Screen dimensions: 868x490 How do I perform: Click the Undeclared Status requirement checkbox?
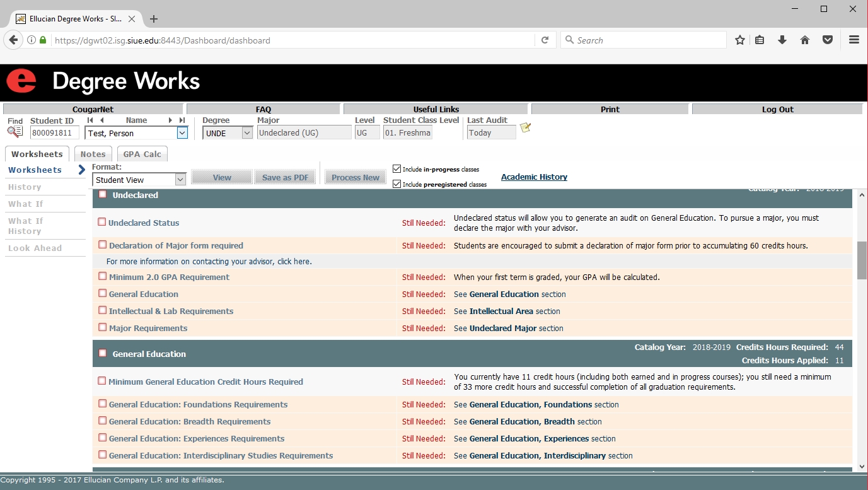tap(102, 222)
